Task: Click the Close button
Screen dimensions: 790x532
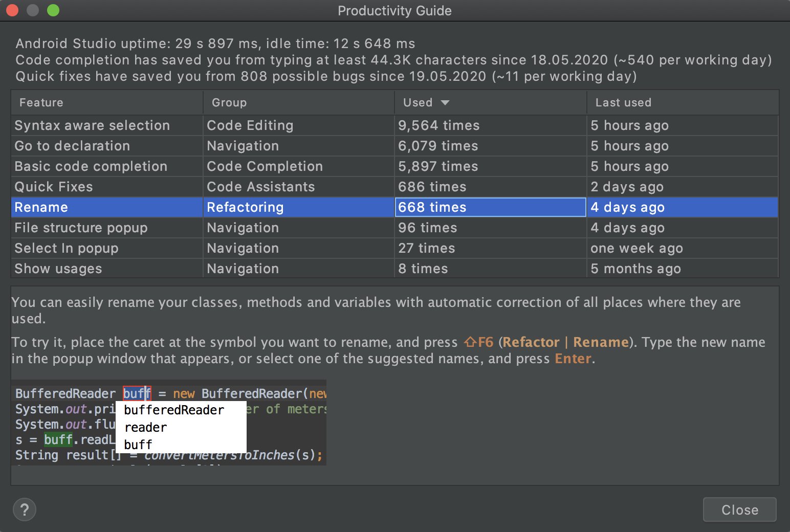Action: coord(739,509)
